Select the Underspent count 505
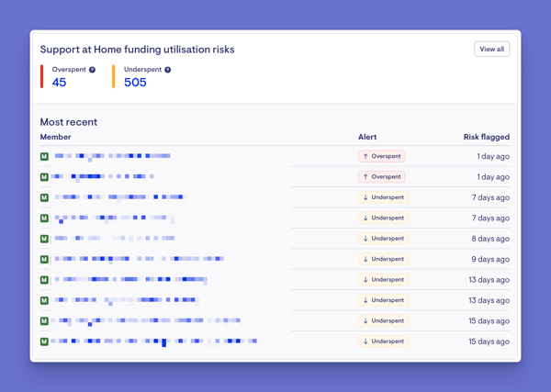 tap(135, 83)
